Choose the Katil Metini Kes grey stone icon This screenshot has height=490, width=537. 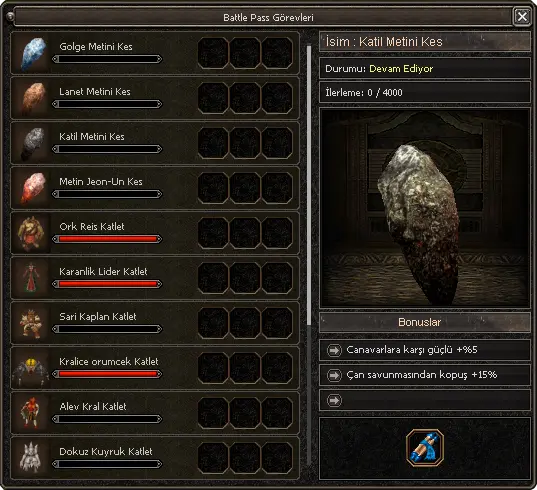tap(33, 143)
